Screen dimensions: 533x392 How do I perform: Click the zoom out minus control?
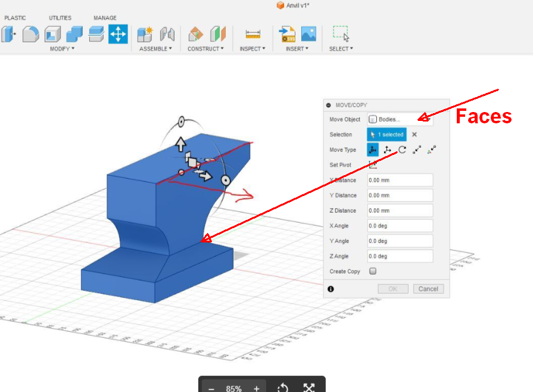coord(211,388)
